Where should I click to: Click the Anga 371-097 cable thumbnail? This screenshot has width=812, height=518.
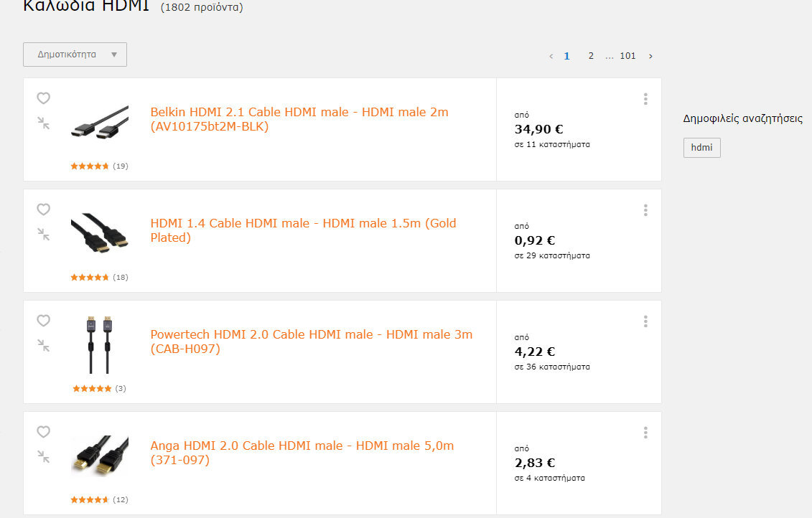pos(99,456)
